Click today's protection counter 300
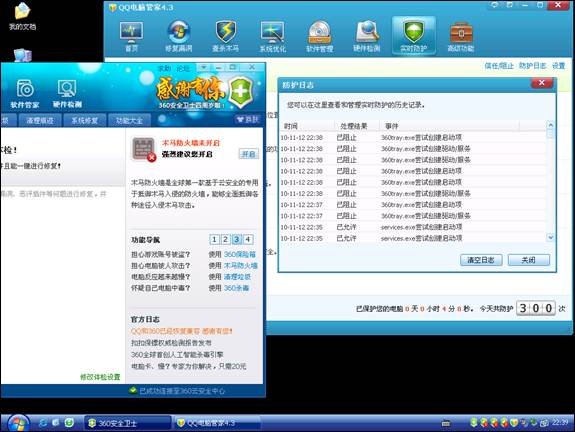 pos(535,308)
